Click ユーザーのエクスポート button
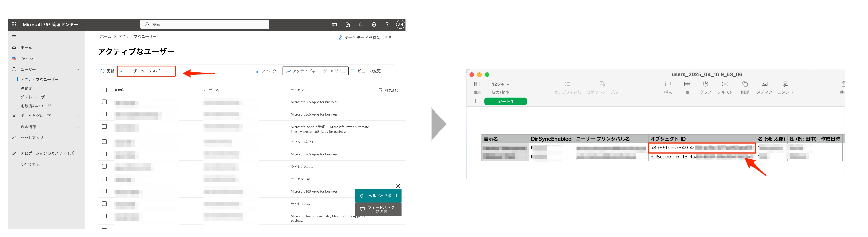This screenshot has height=237, width=868. coord(146,71)
